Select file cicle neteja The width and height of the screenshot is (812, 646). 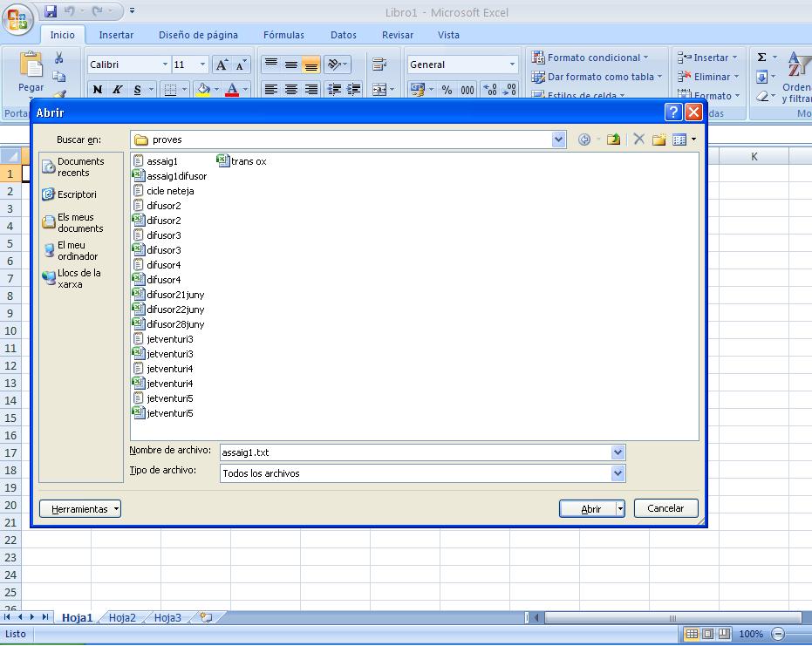pos(164,191)
